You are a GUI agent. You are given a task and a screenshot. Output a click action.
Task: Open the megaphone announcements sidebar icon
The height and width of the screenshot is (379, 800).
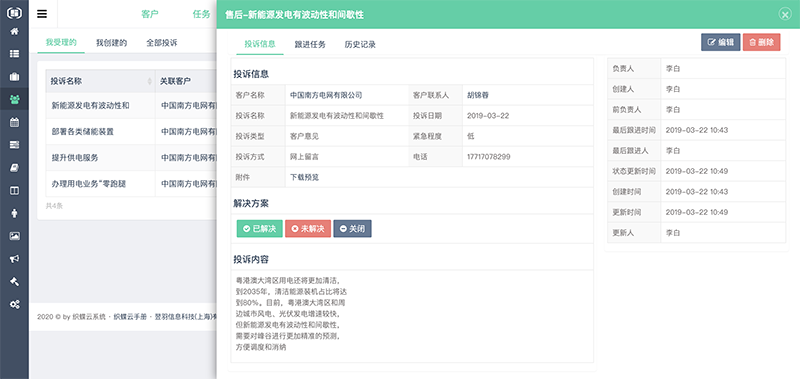[x=14, y=259]
